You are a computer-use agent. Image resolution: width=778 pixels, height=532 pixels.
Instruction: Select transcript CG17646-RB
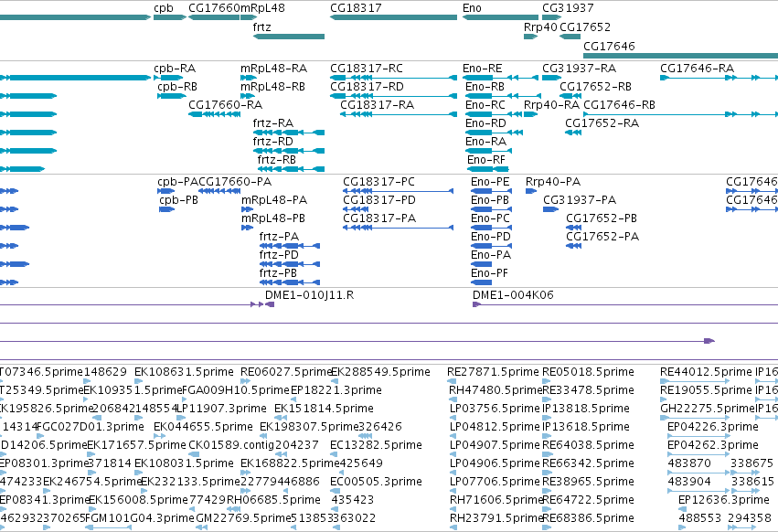(619, 105)
